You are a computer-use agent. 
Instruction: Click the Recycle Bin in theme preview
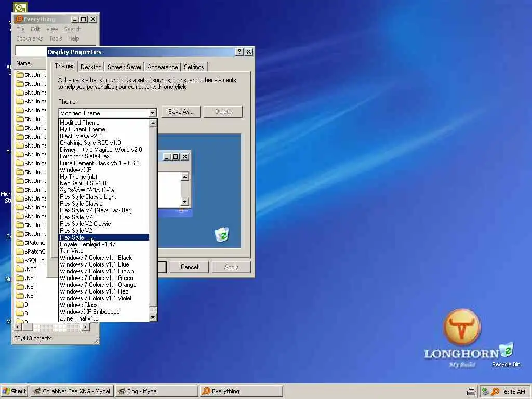222,234
